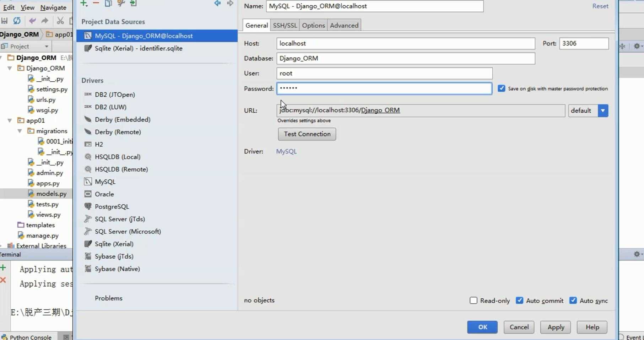Toggle the Auto sync checkbox

(573, 301)
